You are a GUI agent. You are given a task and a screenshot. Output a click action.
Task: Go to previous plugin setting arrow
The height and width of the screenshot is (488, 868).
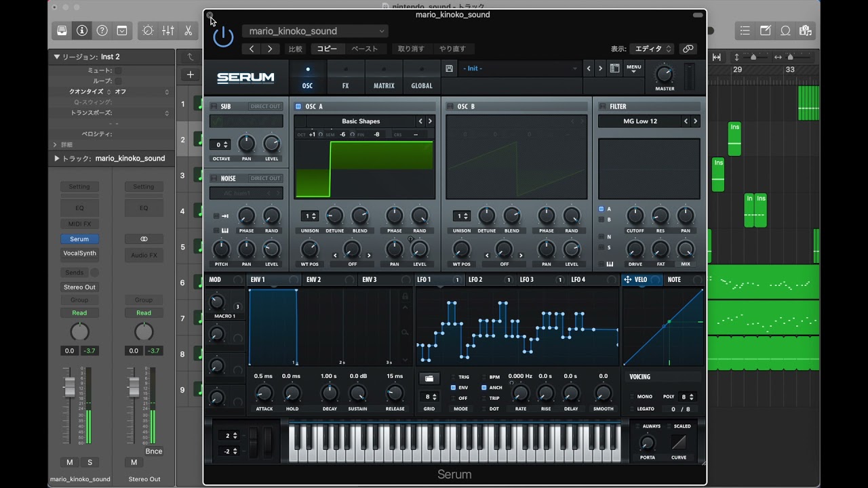click(252, 49)
